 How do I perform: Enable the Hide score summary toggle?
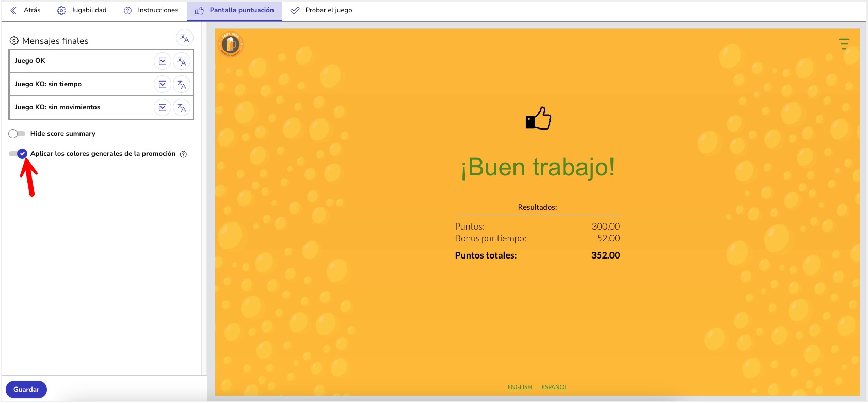point(17,134)
